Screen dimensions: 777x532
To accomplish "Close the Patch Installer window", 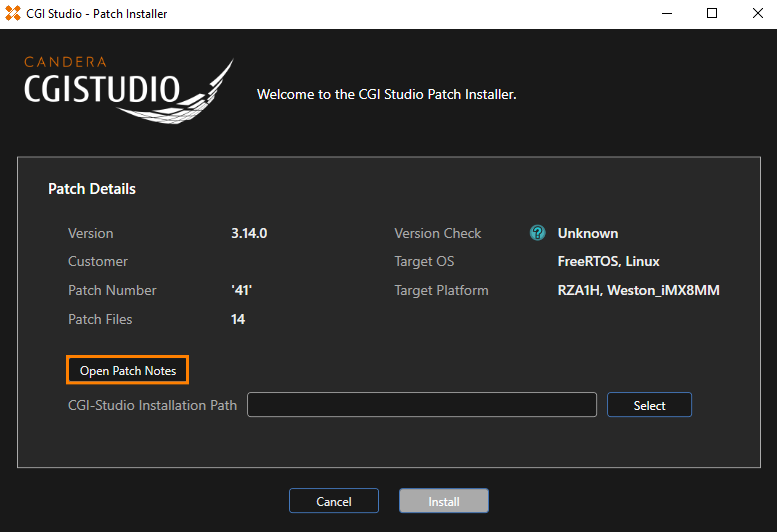I will pyautogui.click(x=757, y=13).
